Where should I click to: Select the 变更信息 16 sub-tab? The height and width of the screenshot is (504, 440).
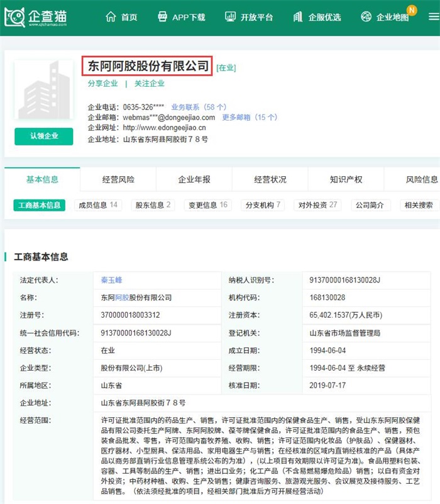pos(208,205)
